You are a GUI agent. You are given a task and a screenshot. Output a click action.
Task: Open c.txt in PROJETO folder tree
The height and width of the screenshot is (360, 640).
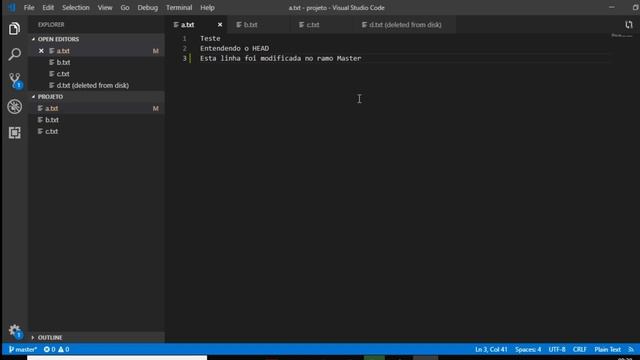[96, 131]
